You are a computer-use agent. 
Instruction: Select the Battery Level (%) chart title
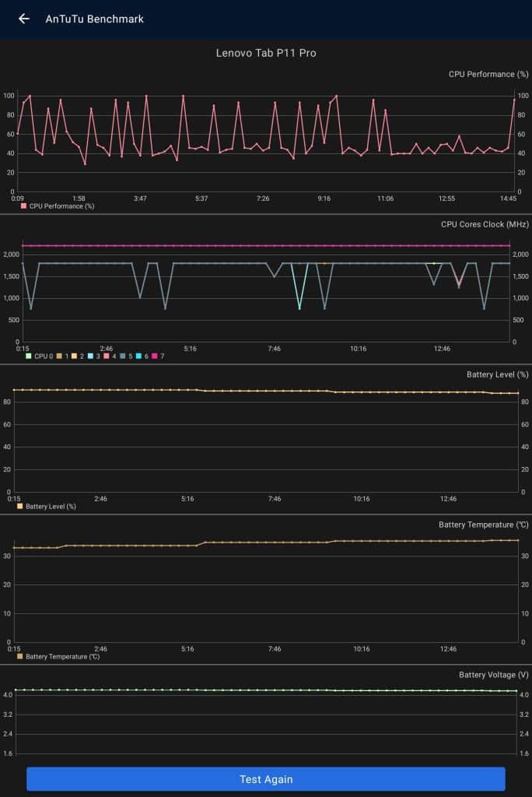[498, 374]
